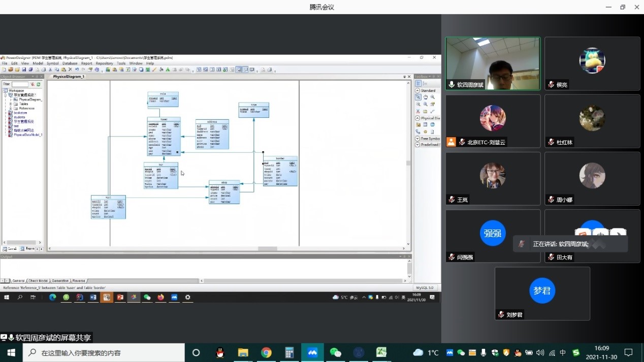The width and height of the screenshot is (644, 362).
Task: Expand the Tables folder in Object Browser
Action: pos(11,104)
